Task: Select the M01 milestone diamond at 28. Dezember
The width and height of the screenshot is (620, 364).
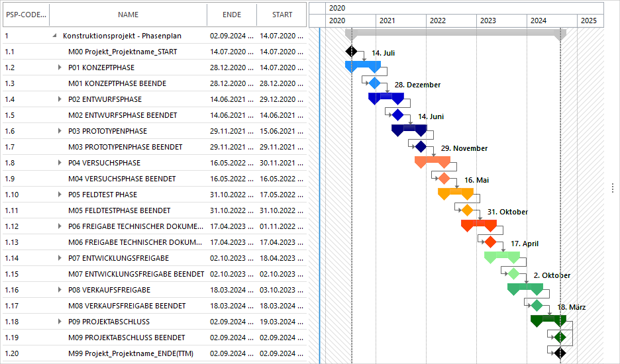Action: [x=374, y=83]
